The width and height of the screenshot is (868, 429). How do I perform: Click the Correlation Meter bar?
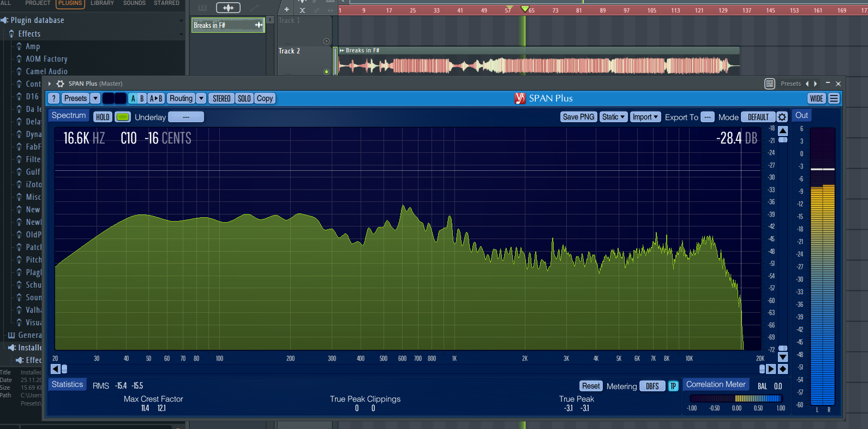[735, 398]
